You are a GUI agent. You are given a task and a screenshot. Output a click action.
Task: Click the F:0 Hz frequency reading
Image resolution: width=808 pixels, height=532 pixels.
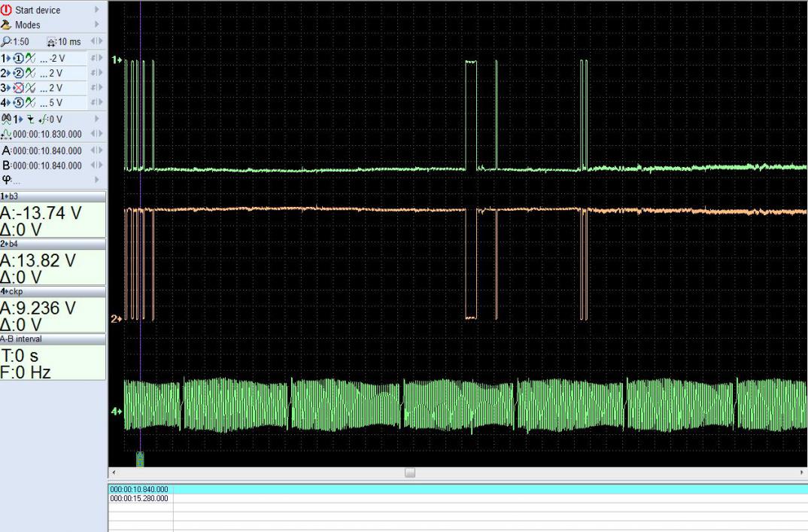point(26,372)
